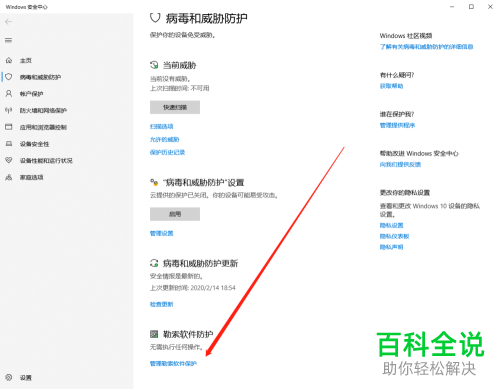Click the person icon for account protection
The width and height of the screenshot is (500, 389).
[9, 94]
